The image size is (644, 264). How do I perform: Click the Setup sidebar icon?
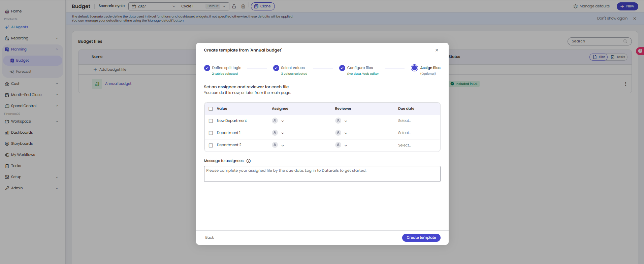coord(7,177)
